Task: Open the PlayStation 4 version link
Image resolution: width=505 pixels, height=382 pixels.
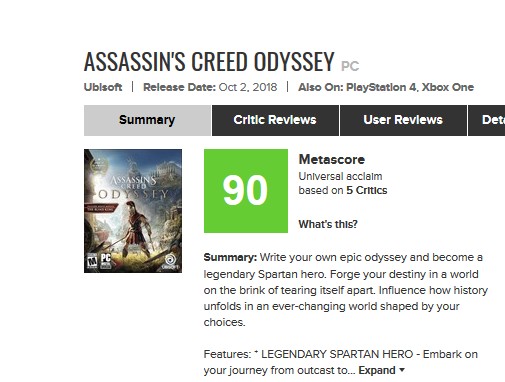Action: click(x=381, y=87)
